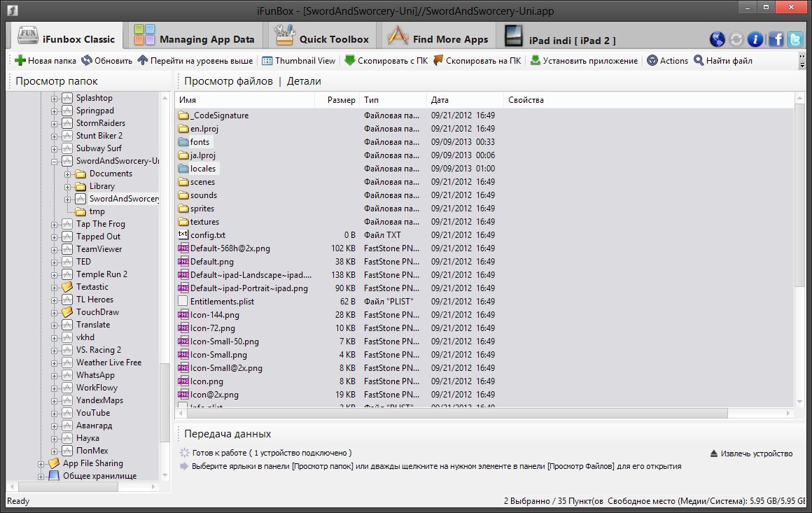
Task: Open the Facebook icon link
Action: click(x=776, y=39)
